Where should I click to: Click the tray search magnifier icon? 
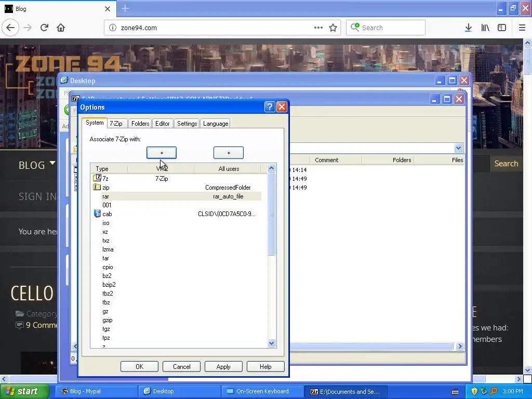coord(494,391)
